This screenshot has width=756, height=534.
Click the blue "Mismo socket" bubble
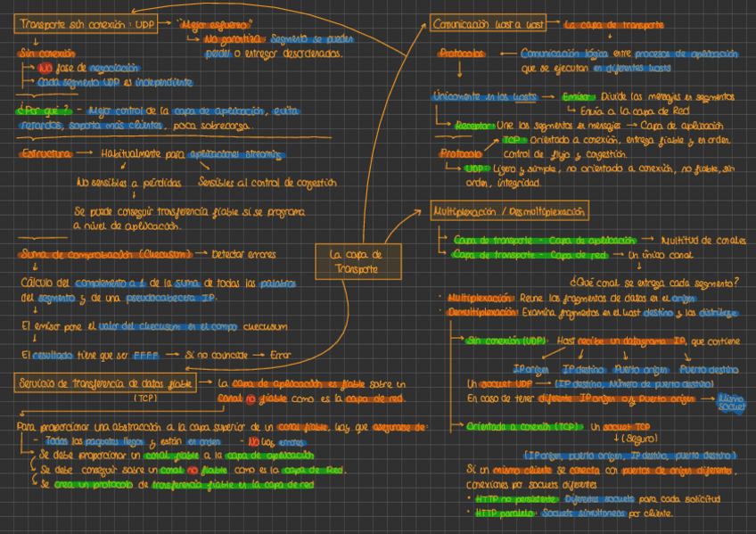731,403
